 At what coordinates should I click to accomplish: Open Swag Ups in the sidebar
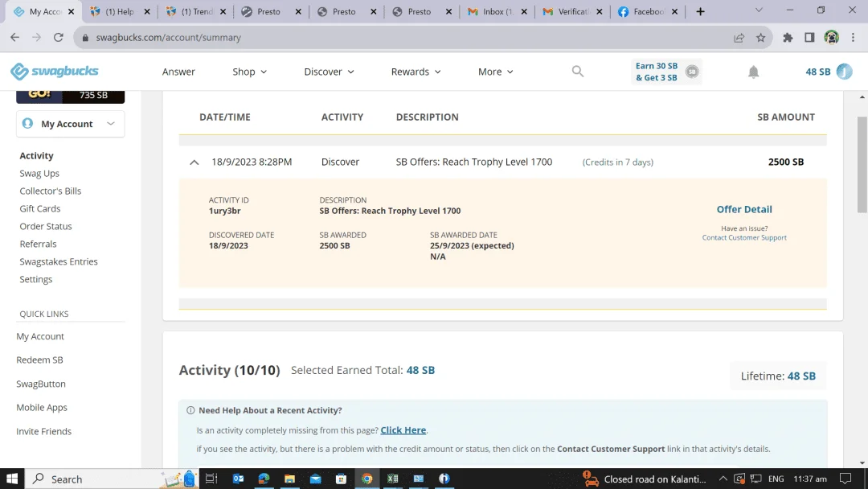click(39, 174)
